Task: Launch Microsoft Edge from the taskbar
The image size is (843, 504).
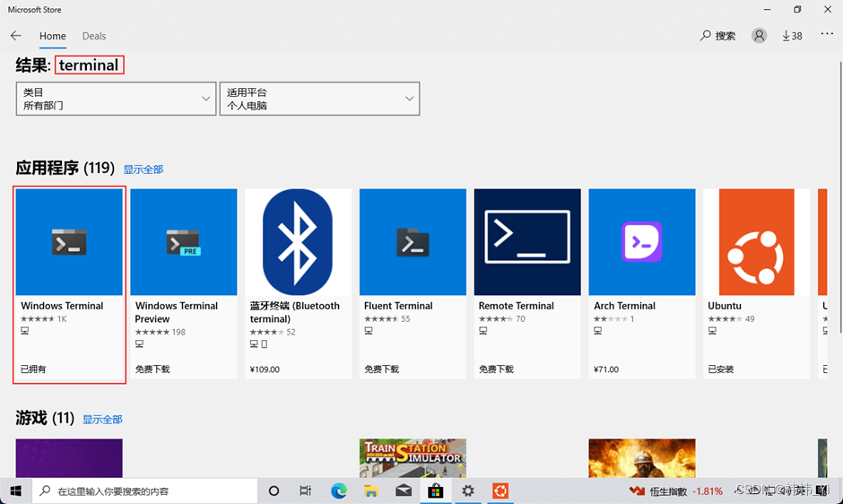Action: point(339,491)
